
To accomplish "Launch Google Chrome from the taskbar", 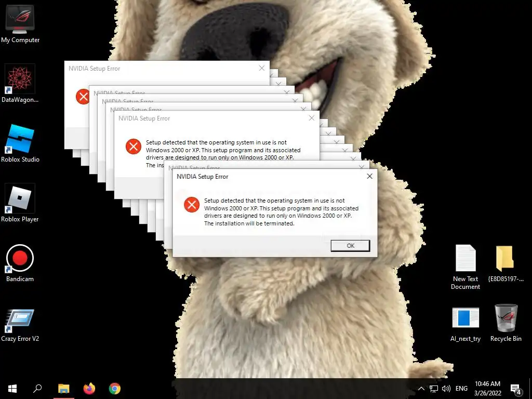I will click(x=115, y=389).
